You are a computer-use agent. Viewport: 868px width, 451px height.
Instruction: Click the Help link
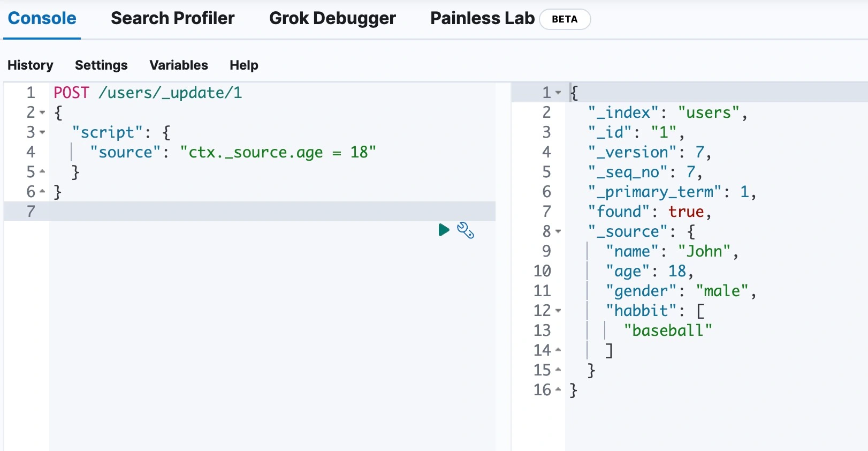pyautogui.click(x=243, y=65)
